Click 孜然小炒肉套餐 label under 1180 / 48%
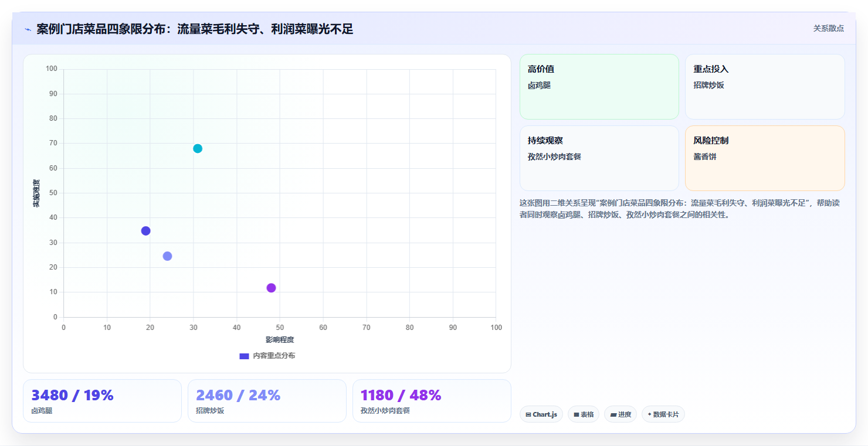 385,411
